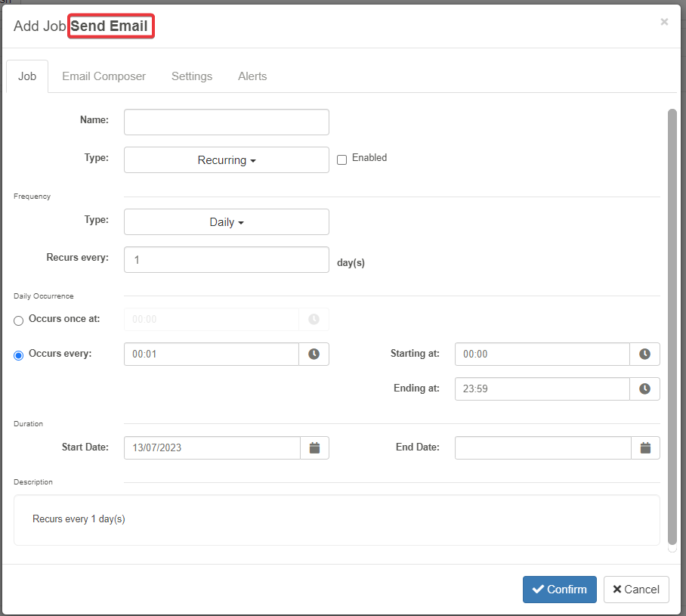Select Occurs once at radio button
Viewport: 686px width, 616px height.
[19, 320]
